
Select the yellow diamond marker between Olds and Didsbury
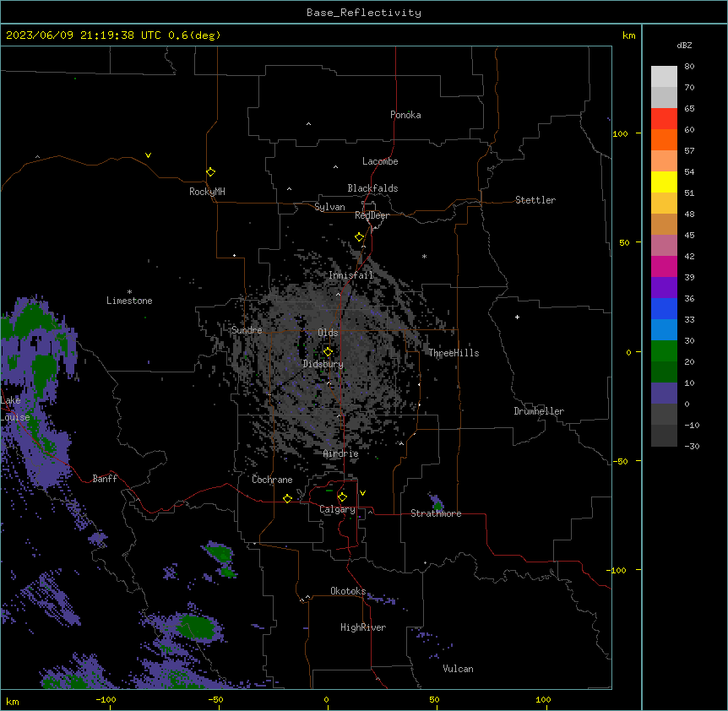(x=328, y=352)
